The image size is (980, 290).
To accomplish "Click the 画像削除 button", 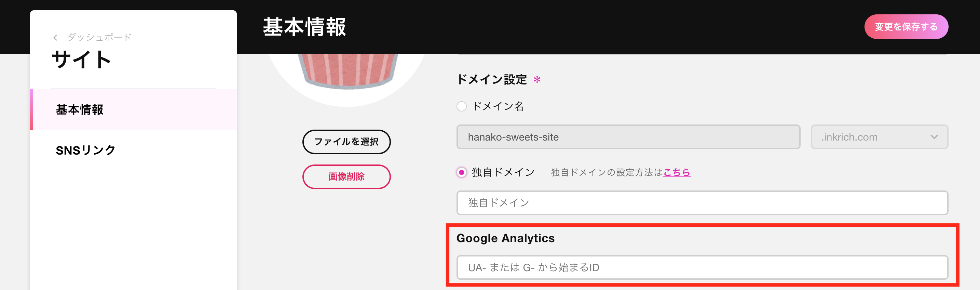I will pyautogui.click(x=346, y=176).
